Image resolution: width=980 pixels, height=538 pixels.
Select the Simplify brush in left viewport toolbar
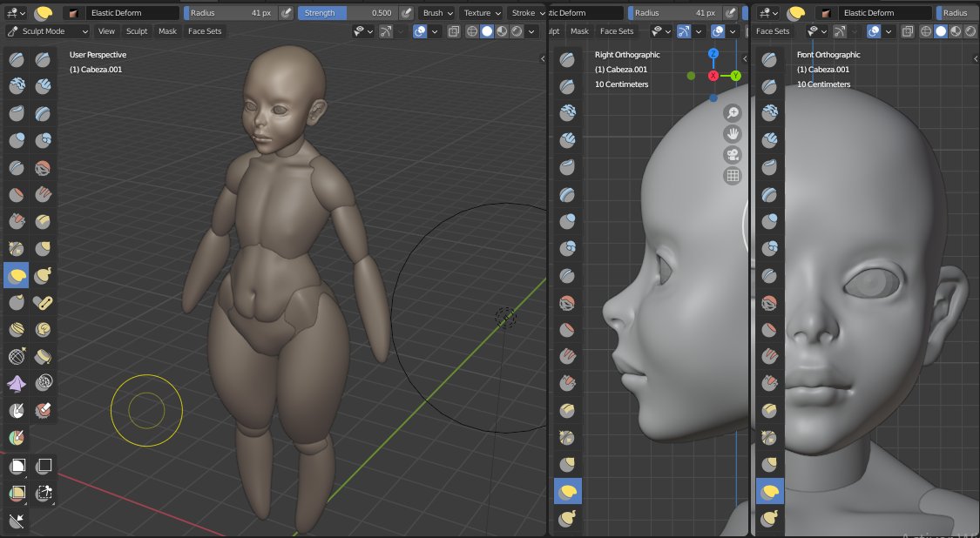click(44, 383)
